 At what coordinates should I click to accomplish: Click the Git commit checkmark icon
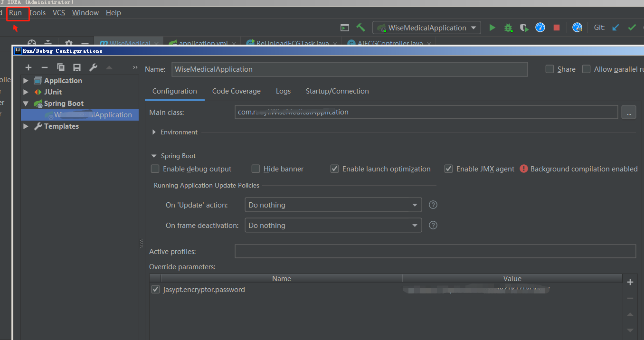tap(632, 28)
